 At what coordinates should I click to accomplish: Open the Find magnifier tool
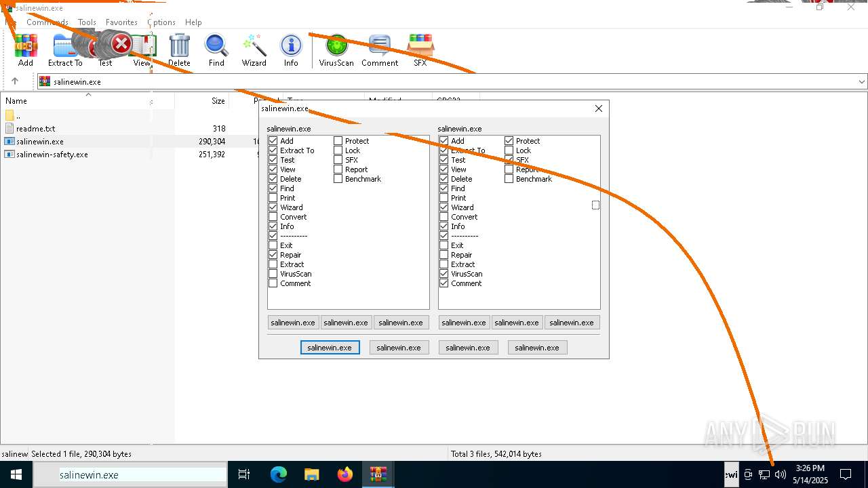[x=216, y=51]
